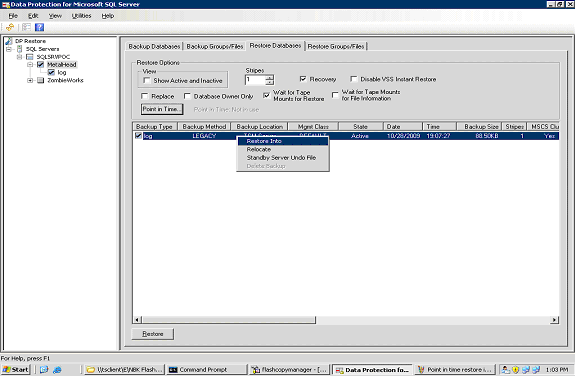
Task: Click the SQLSRVPOC server icon
Action: [30, 57]
